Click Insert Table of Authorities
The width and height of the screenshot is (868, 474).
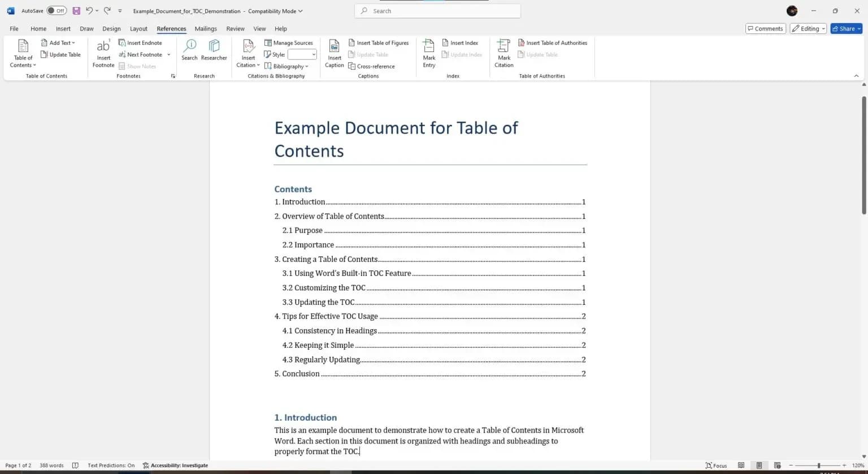click(x=552, y=43)
